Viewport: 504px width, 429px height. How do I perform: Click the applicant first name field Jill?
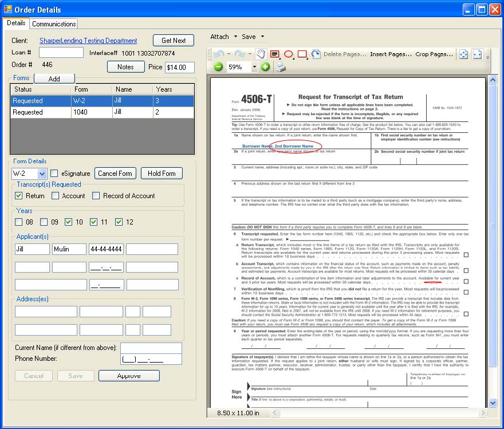32,249
